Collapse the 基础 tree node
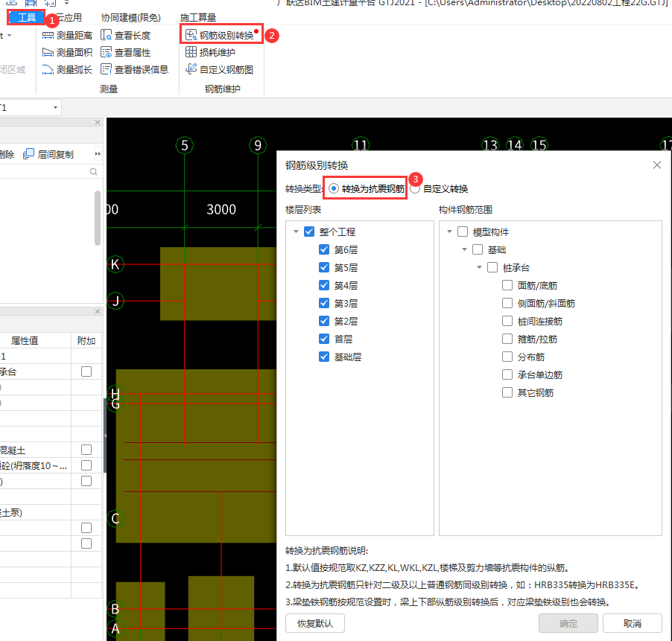The width and height of the screenshot is (672, 641). click(464, 249)
